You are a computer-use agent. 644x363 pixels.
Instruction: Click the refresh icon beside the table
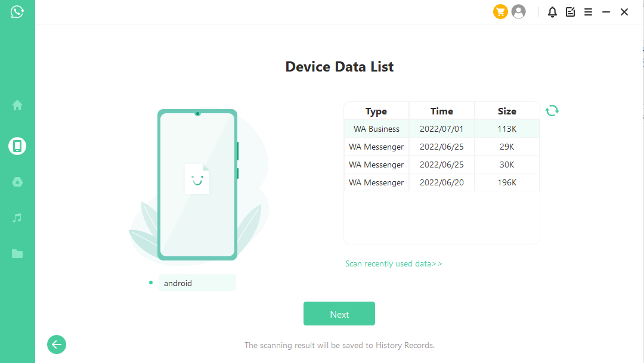pos(552,110)
